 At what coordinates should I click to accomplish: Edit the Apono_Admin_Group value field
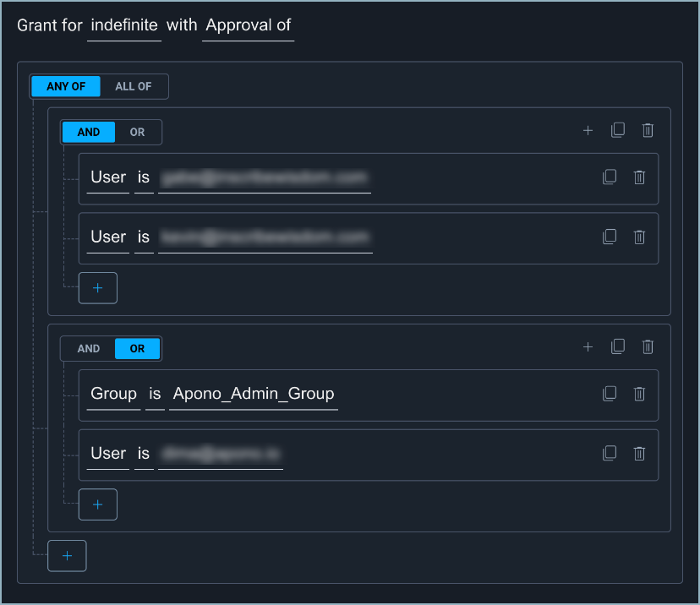[x=254, y=394]
